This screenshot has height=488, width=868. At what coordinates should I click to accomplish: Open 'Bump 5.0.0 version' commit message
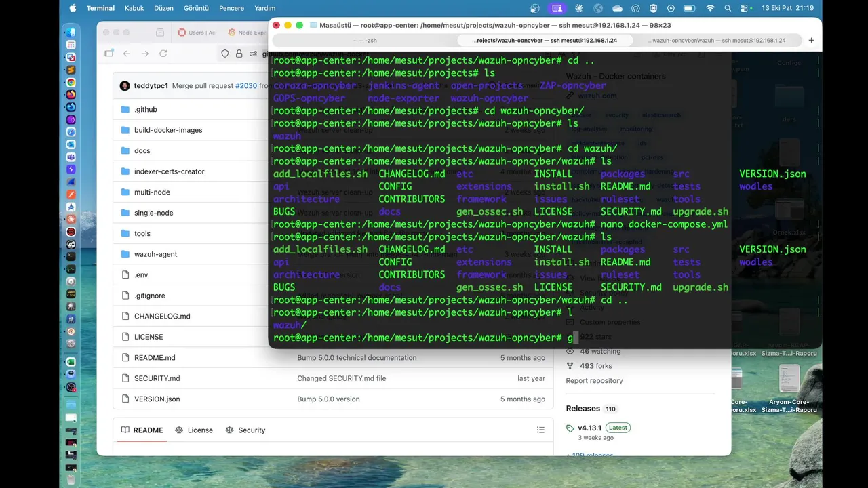pyautogui.click(x=329, y=399)
